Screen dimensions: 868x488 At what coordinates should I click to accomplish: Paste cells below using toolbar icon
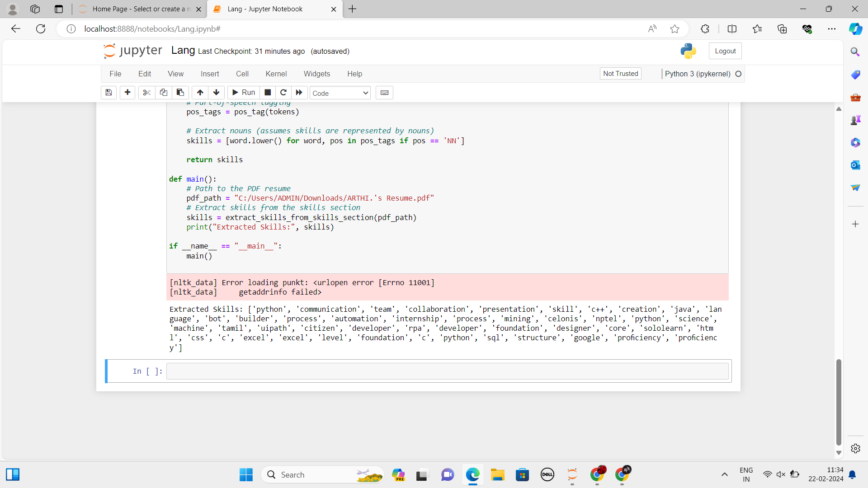click(180, 93)
